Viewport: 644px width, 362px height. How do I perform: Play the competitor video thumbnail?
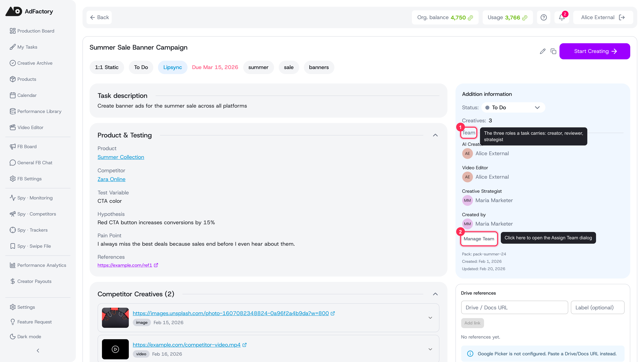click(x=115, y=349)
